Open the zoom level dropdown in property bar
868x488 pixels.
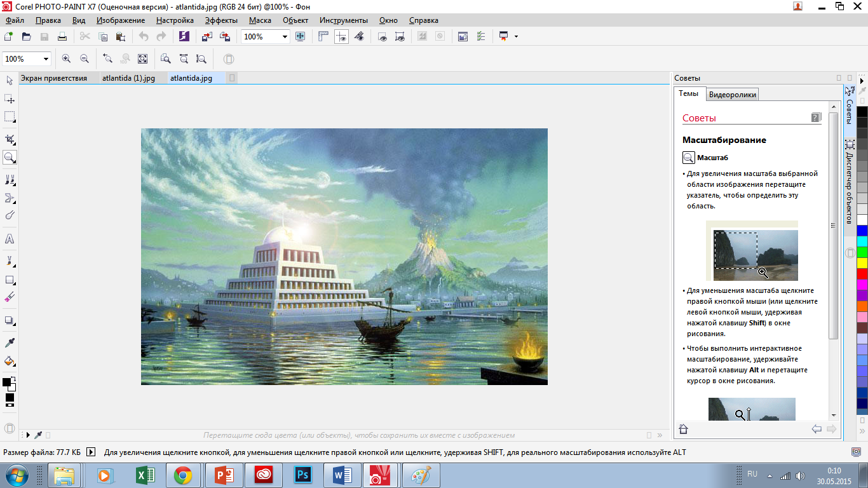pyautogui.click(x=46, y=59)
